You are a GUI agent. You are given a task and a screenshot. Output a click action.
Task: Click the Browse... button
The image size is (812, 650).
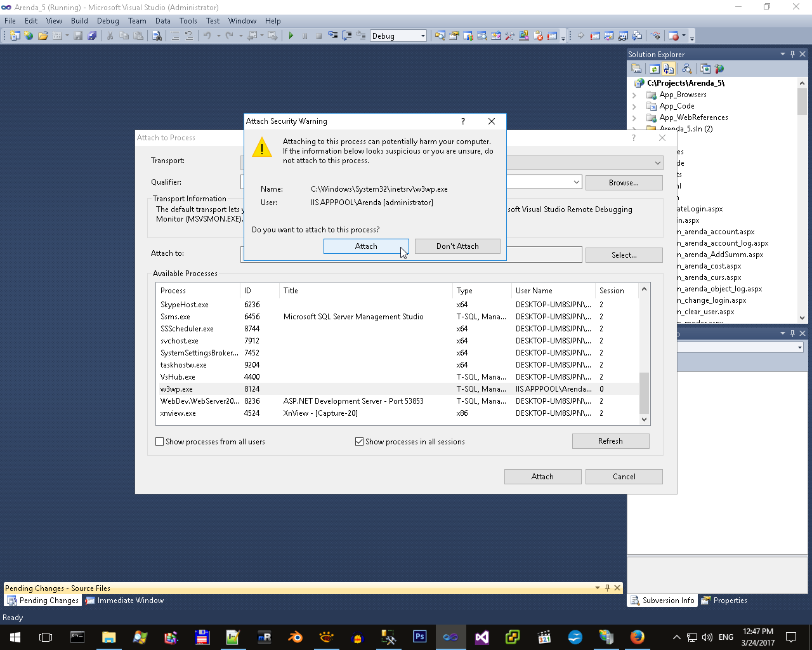(x=624, y=183)
